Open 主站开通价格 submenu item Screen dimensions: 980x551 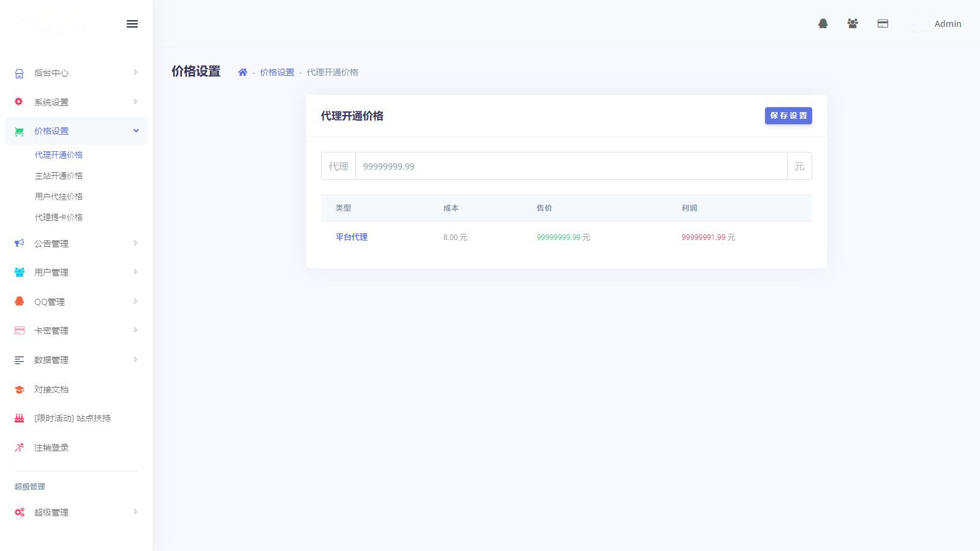pos(59,176)
